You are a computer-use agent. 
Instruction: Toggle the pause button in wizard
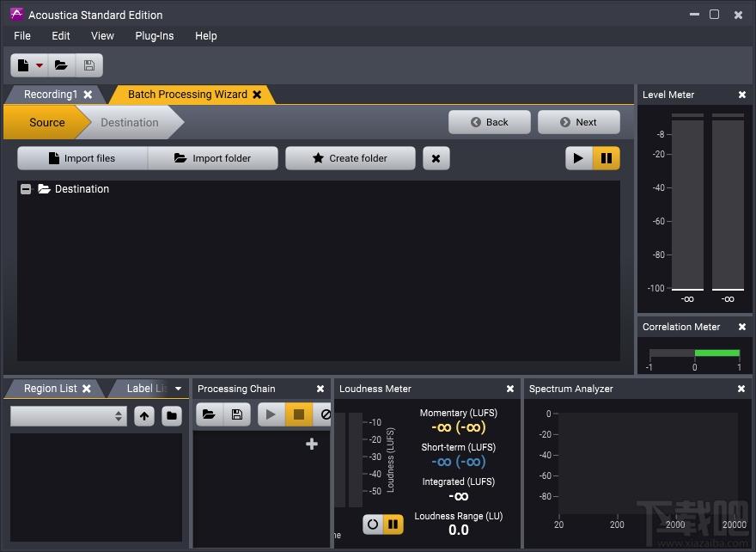606,158
